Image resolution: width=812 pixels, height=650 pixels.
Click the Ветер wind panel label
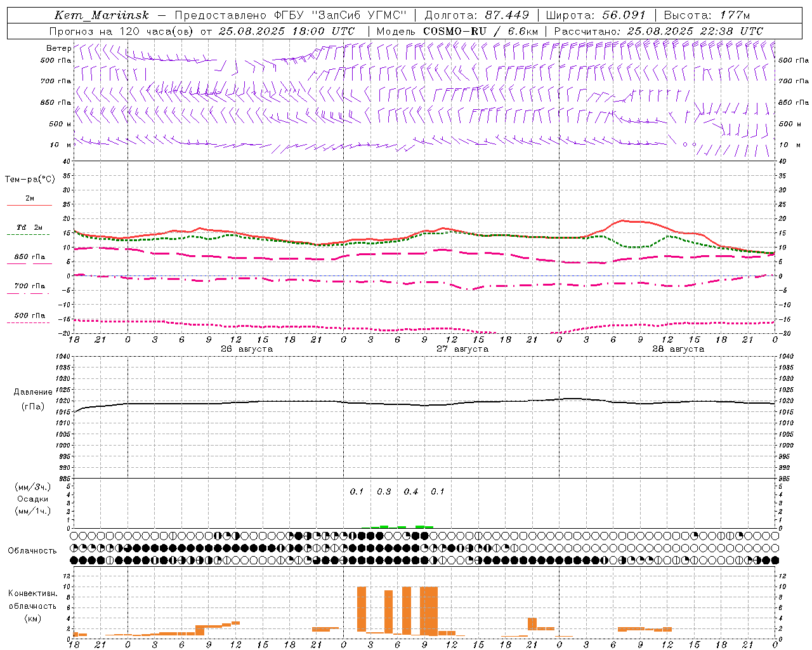pyautogui.click(x=58, y=48)
